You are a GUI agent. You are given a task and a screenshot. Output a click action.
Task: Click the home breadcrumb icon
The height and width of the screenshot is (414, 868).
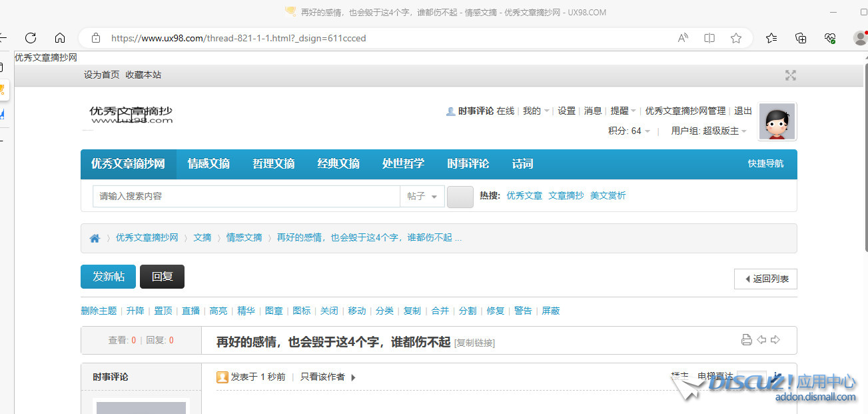[95, 237]
